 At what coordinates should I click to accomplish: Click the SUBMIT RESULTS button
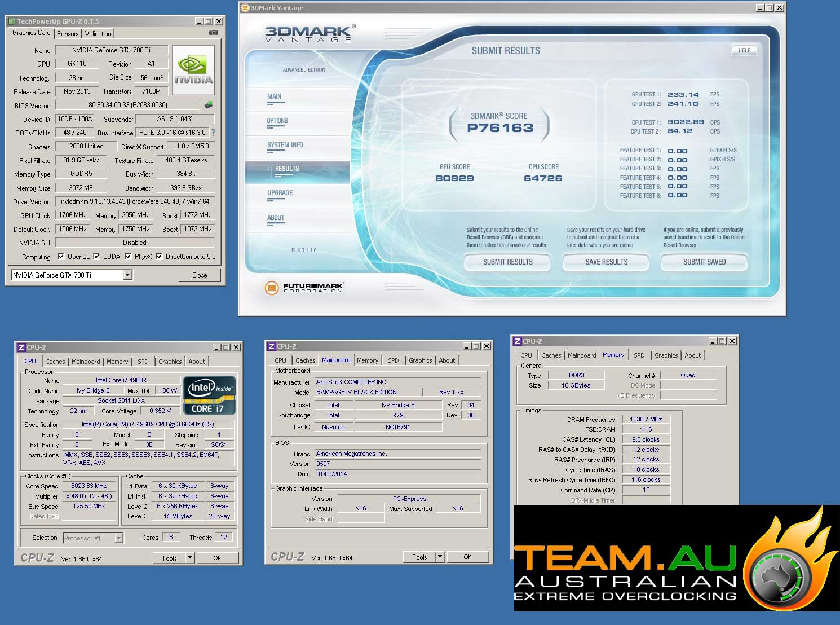pyautogui.click(x=507, y=262)
